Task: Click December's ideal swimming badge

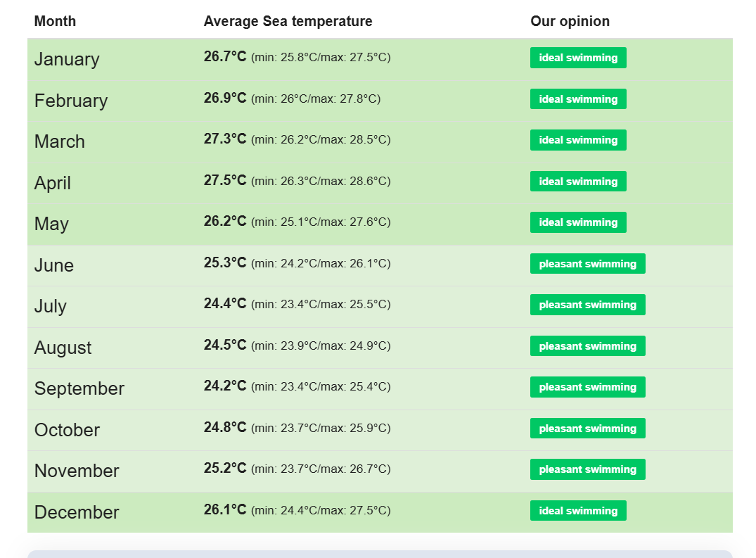Action: point(578,511)
